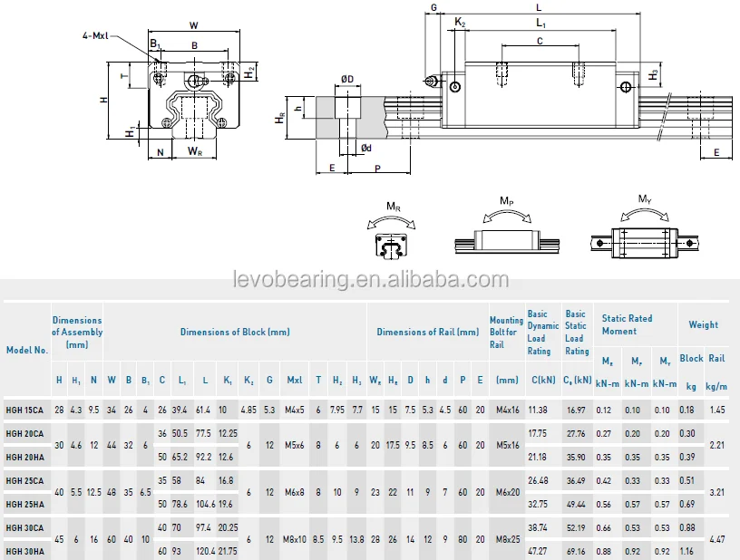Select the Dimensions of Rail header
740x560 pixels.
[427, 333]
